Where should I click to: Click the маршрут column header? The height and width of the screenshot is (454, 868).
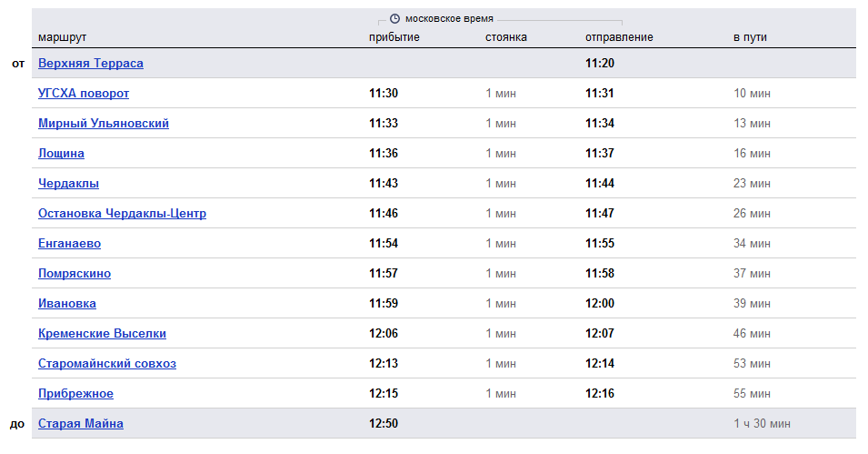tap(62, 37)
